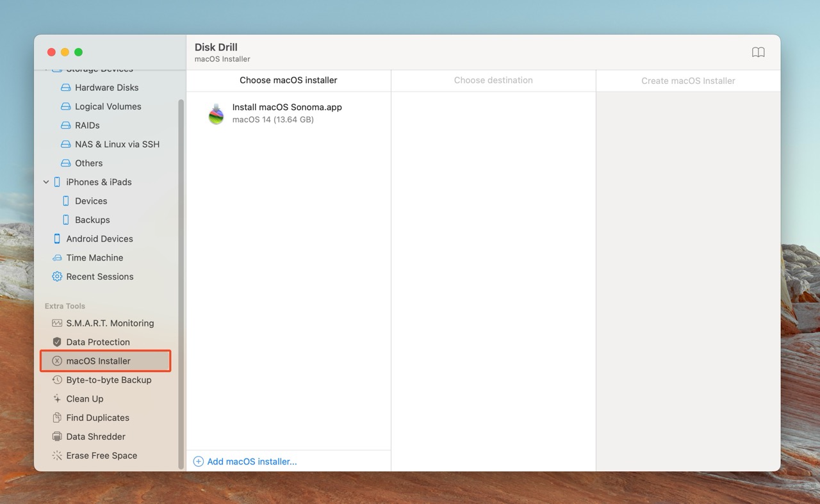Click the Time Machine icon
This screenshot has height=504, width=820.
point(57,257)
